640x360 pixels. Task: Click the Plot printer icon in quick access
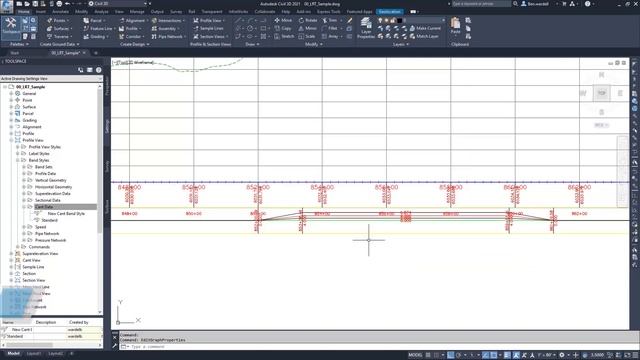59,4
